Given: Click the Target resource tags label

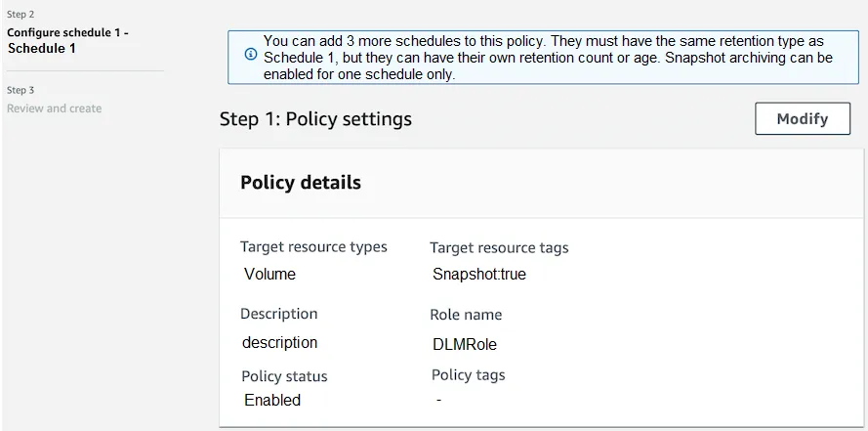Looking at the screenshot, I should pyautogui.click(x=499, y=247).
